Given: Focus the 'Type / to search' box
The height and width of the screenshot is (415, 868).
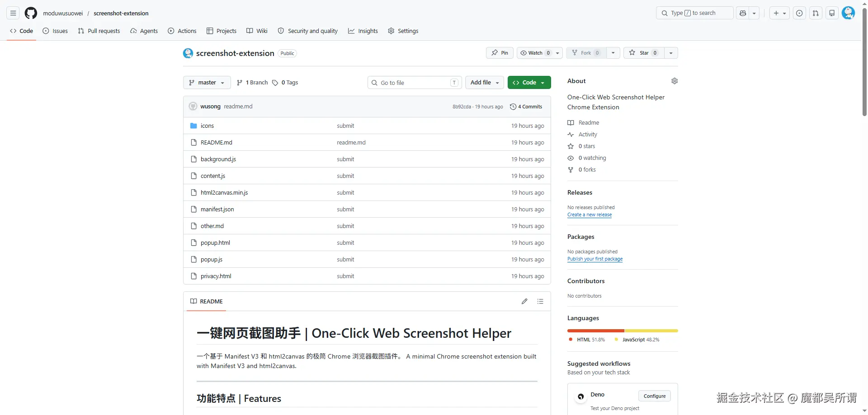Looking at the screenshot, I should 694,13.
